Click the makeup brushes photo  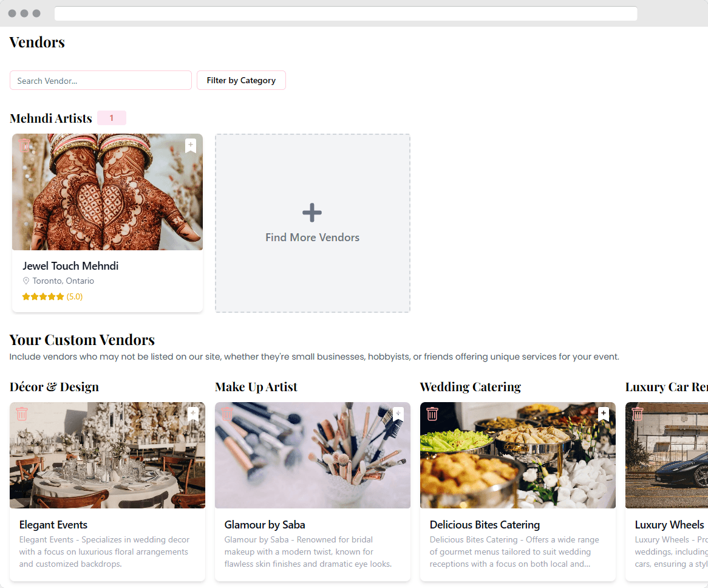point(313,455)
